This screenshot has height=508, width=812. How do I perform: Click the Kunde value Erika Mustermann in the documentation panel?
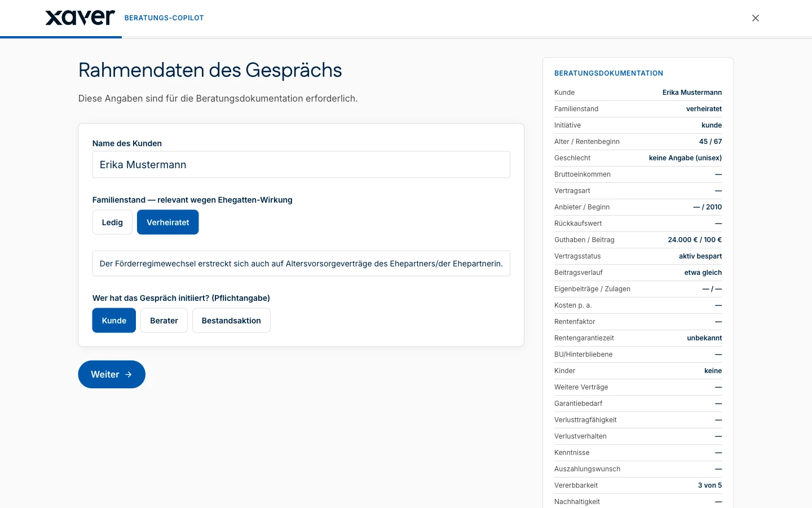(692, 93)
